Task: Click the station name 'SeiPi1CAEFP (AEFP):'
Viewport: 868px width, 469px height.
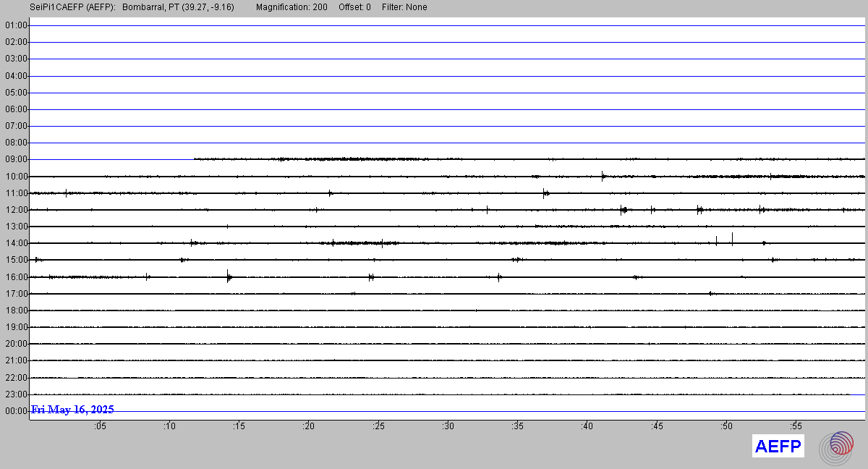Action: [73, 7]
